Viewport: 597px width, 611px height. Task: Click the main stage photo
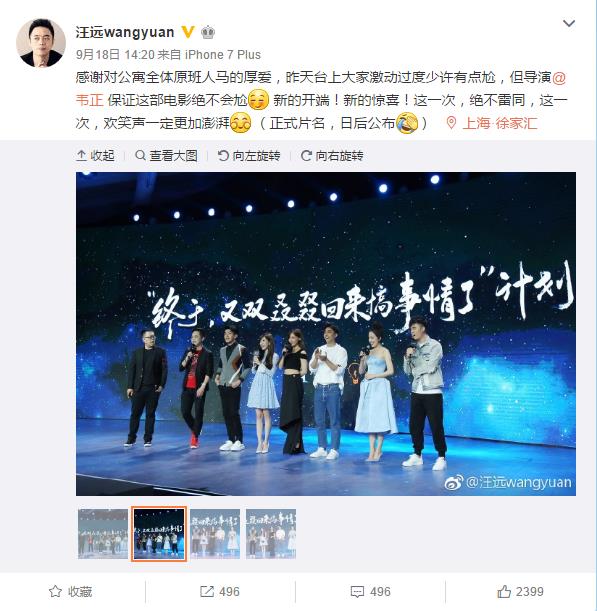coord(326,334)
